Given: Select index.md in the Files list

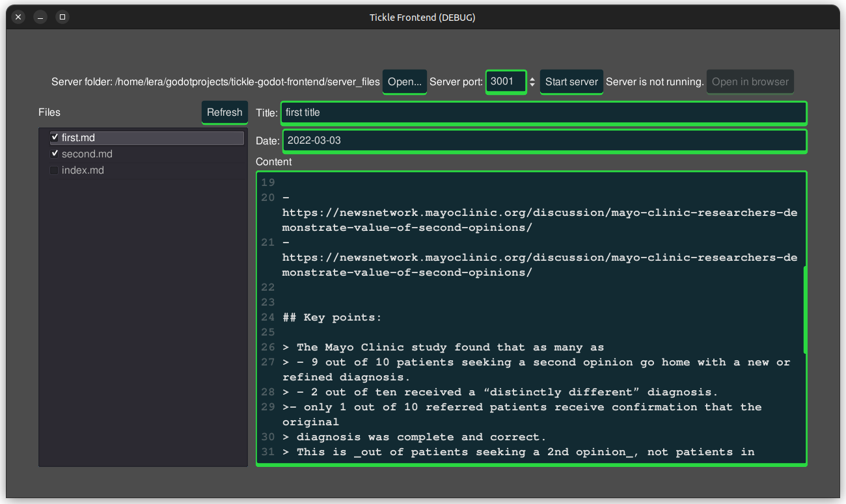Looking at the screenshot, I should click(x=83, y=170).
